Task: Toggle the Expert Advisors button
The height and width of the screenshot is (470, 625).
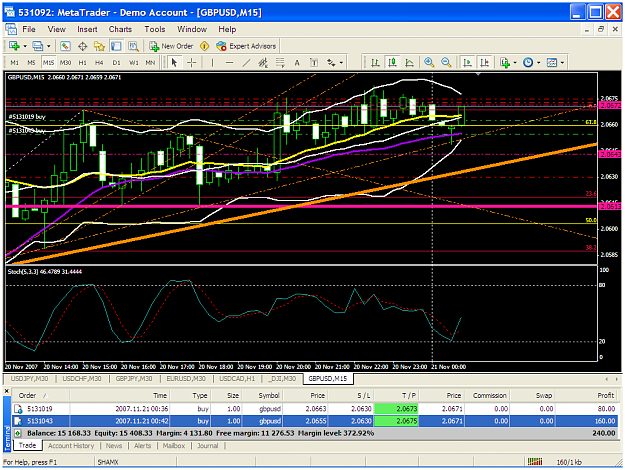Action: (246, 46)
